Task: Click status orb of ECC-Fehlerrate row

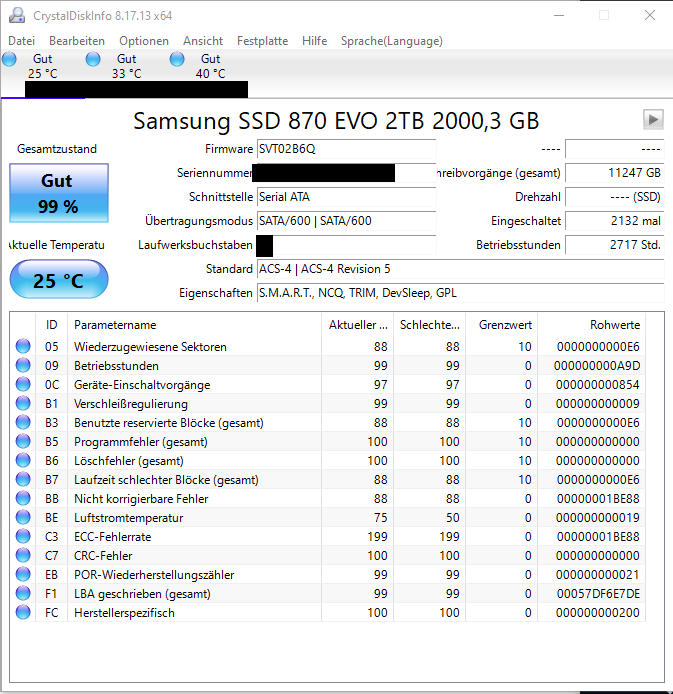Action: (x=23, y=536)
